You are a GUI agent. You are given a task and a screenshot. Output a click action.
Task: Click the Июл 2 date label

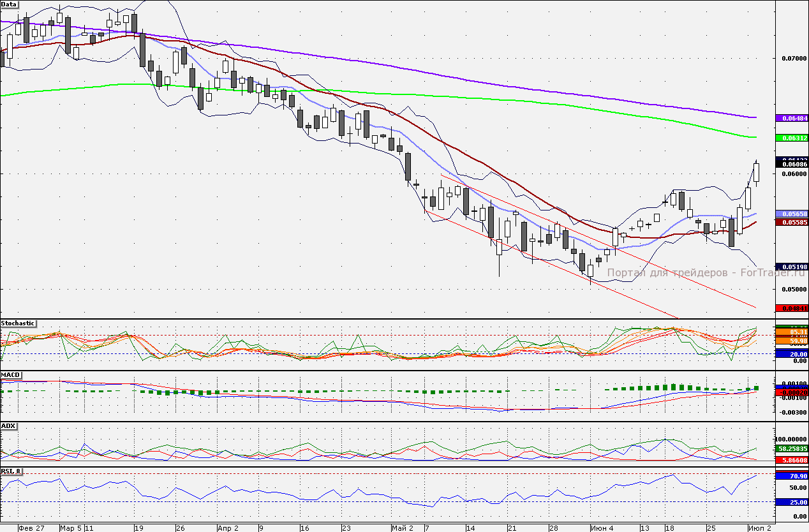[x=760, y=528]
